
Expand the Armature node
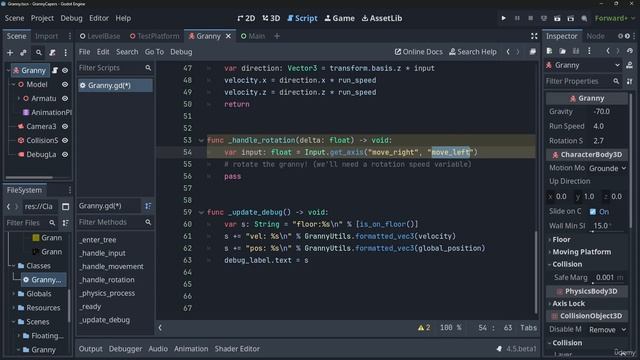pyautogui.click(x=18, y=98)
